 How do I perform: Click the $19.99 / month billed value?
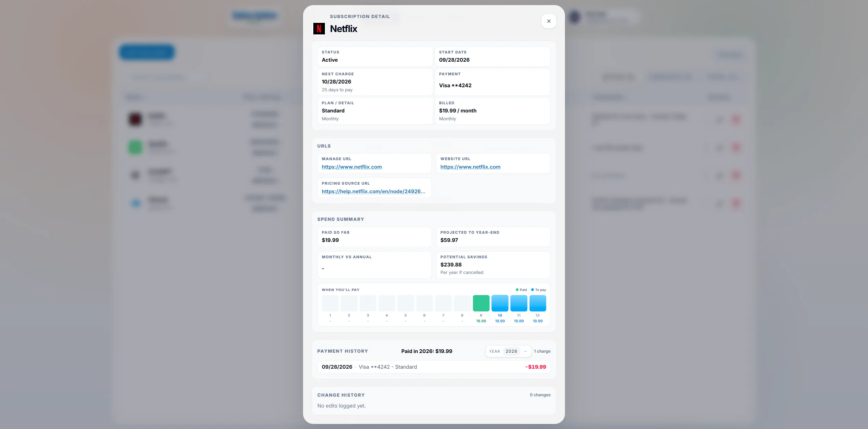(x=458, y=111)
